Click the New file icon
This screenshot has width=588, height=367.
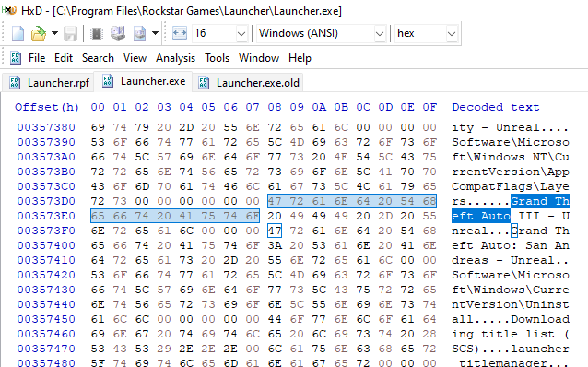(18, 34)
